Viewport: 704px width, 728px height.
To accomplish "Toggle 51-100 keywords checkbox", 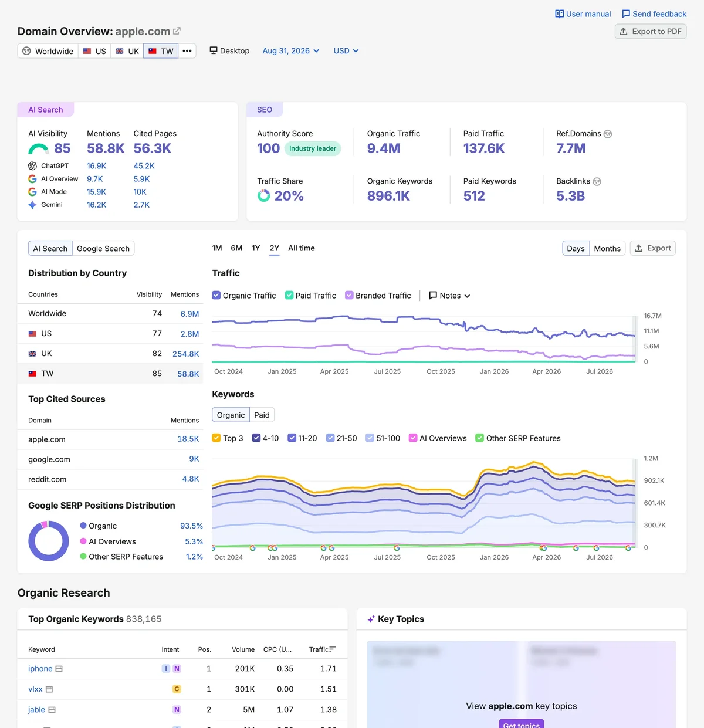I will (x=370, y=438).
